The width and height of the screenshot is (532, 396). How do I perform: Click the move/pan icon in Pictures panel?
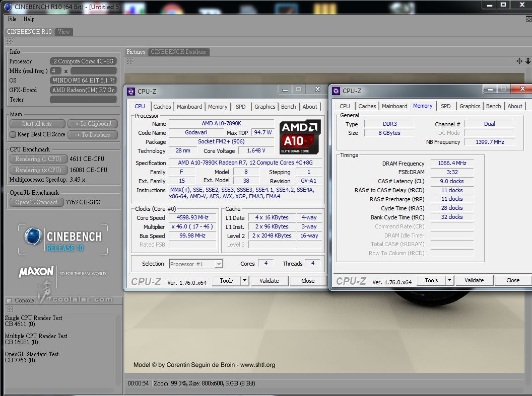click(x=519, y=61)
